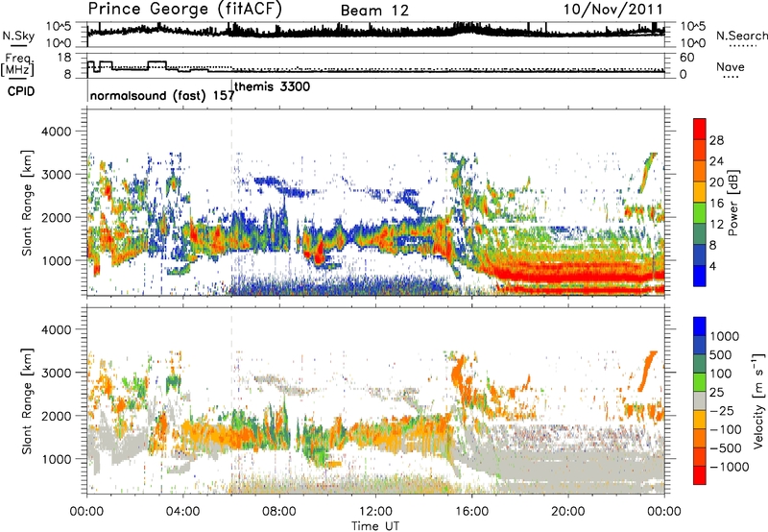The width and height of the screenshot is (768, 532).
Task: Click the velocity panel 'Slant Range [km]' label
Action: point(27,400)
